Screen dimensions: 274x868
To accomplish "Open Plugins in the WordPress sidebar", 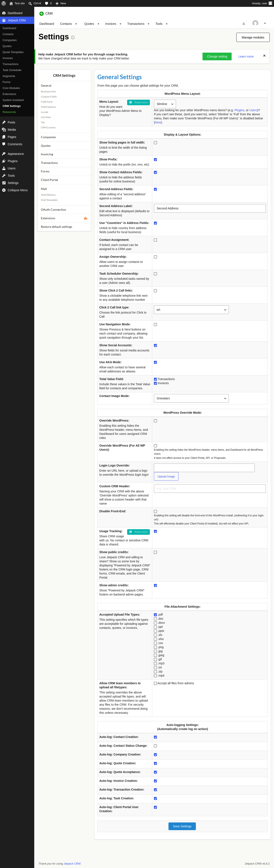I will pos(17,161).
